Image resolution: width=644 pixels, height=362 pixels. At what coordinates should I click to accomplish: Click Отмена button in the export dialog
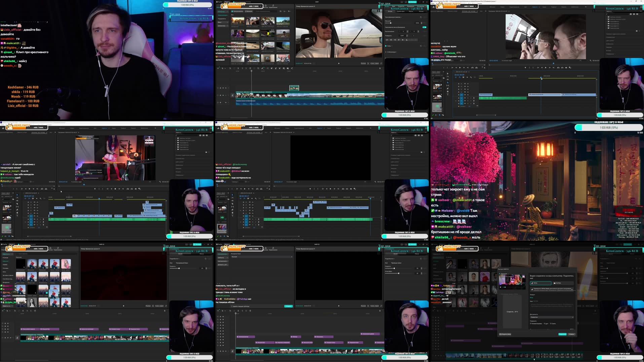coord(571,334)
